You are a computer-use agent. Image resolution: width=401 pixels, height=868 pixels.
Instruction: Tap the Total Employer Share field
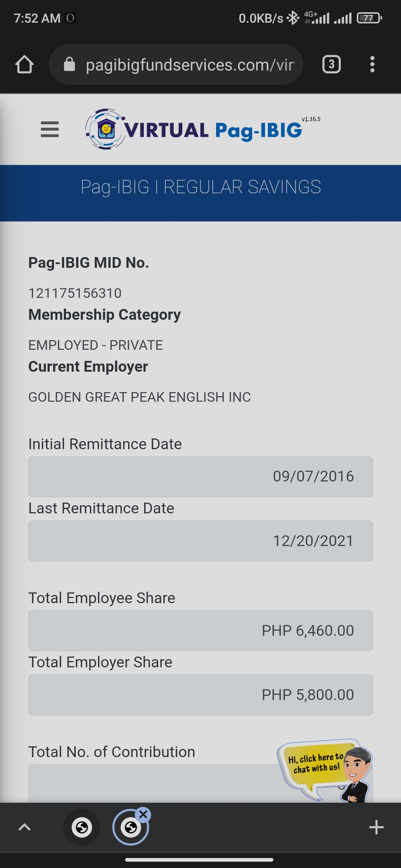pyautogui.click(x=200, y=695)
